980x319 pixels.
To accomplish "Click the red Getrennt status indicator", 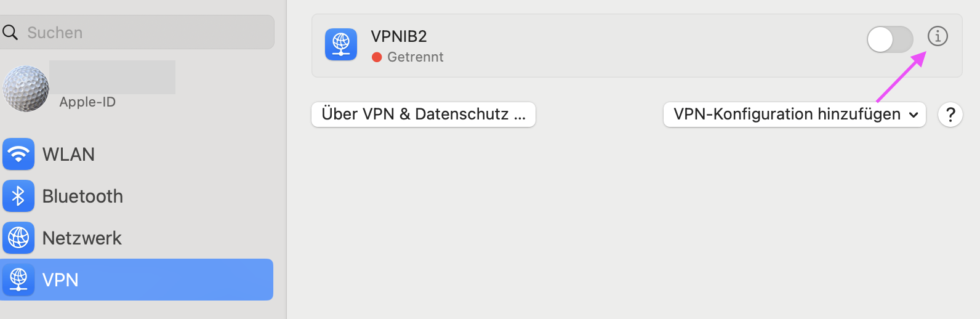I will tap(377, 57).
